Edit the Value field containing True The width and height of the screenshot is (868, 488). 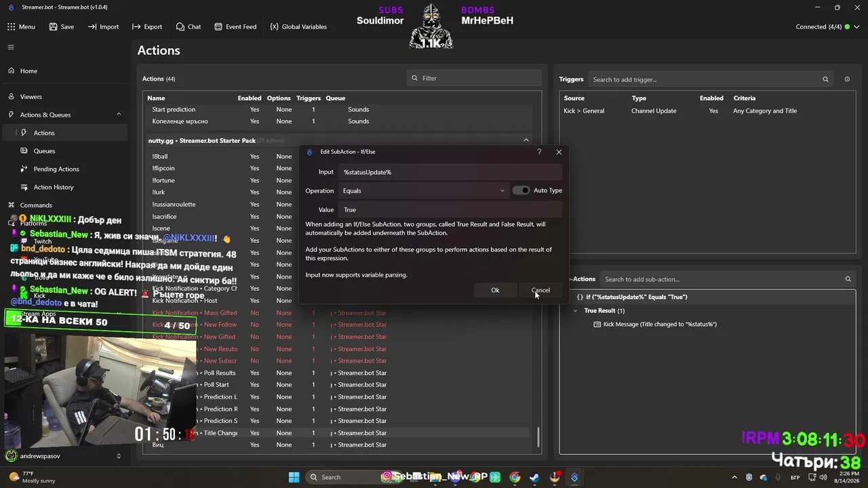pyautogui.click(x=451, y=209)
